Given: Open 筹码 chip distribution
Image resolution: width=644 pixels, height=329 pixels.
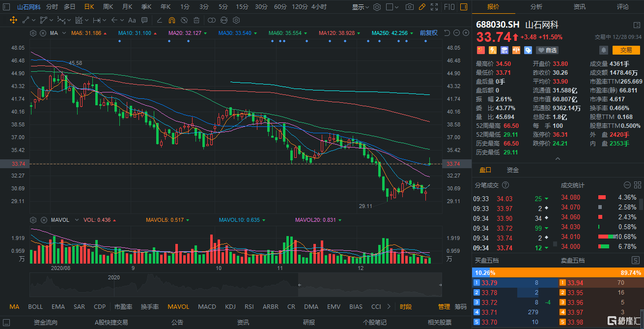Looking at the screenshot, I should [460, 306].
